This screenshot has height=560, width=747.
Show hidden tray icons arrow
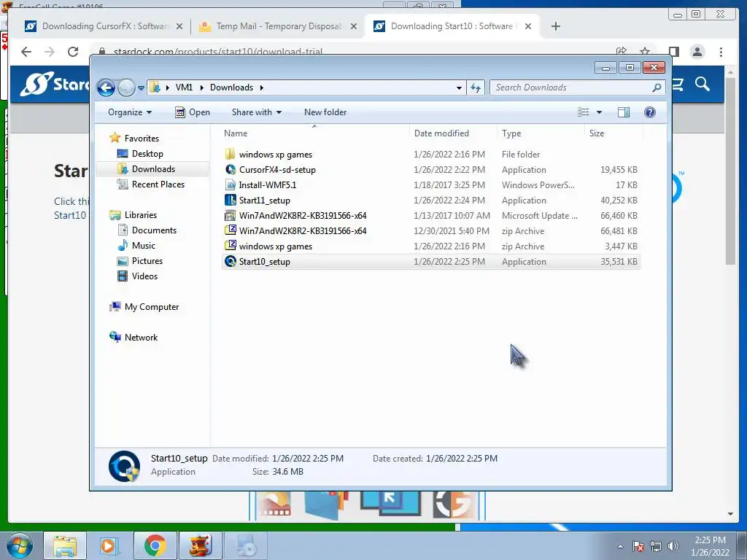(x=620, y=546)
